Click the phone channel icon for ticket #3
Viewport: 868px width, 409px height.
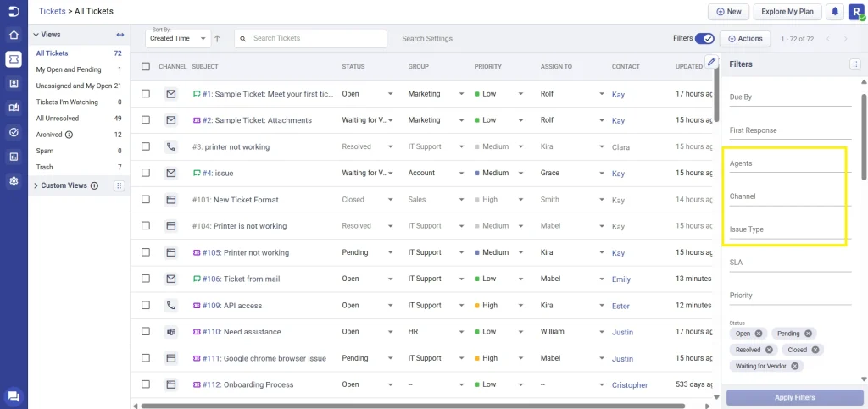[171, 147]
